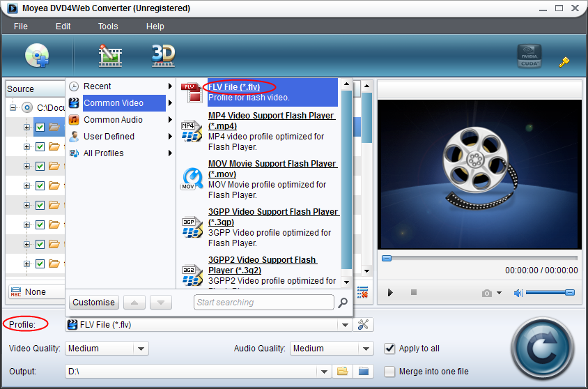Toggle the Apply to all checkbox
Image resolution: width=588 pixels, height=389 pixels.
tap(389, 349)
